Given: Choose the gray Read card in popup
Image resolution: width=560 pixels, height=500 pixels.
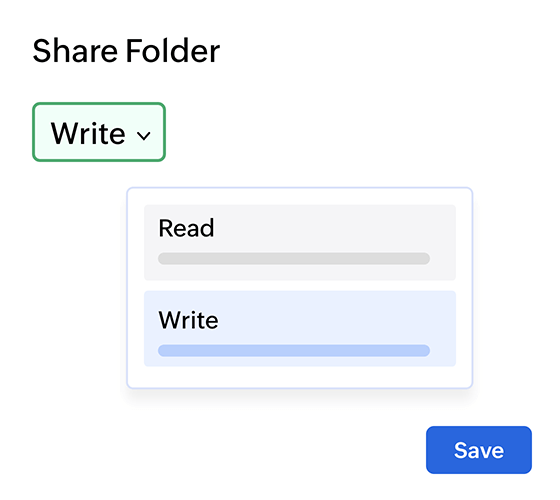Looking at the screenshot, I should pyautogui.click(x=300, y=242).
